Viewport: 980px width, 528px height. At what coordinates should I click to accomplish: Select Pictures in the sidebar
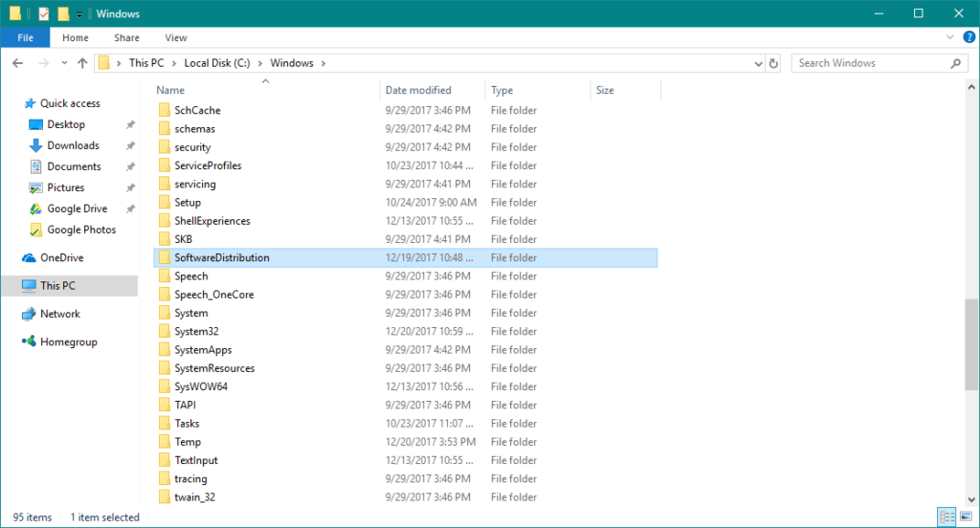[66, 187]
